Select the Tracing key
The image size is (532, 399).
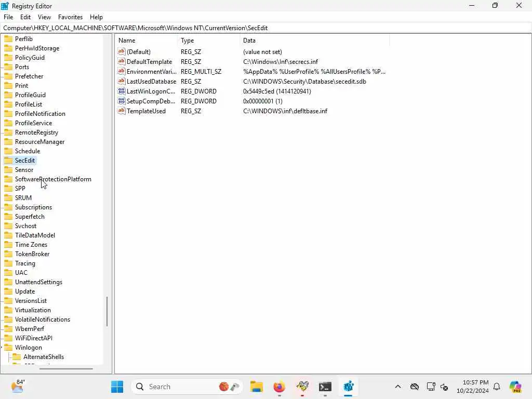click(x=25, y=263)
